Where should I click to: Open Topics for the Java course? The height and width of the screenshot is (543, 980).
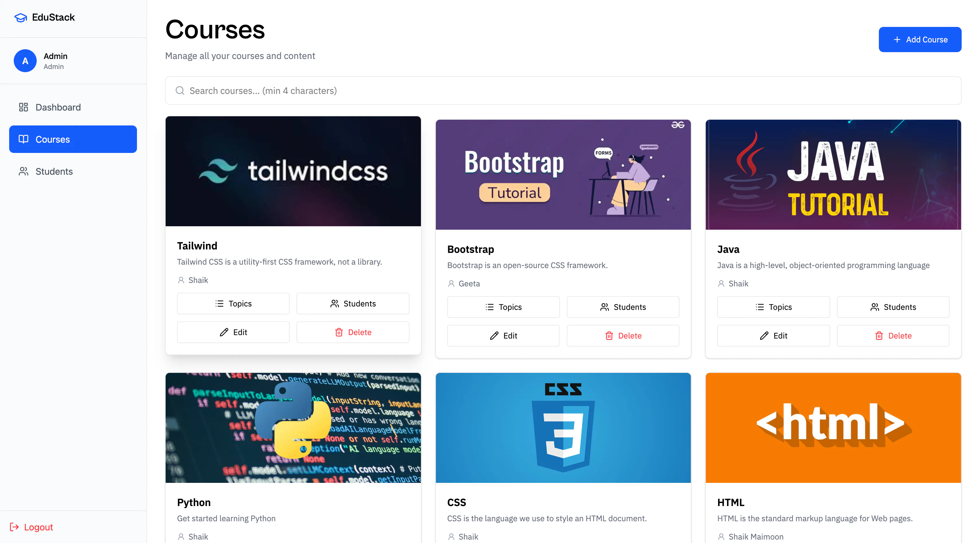773,307
